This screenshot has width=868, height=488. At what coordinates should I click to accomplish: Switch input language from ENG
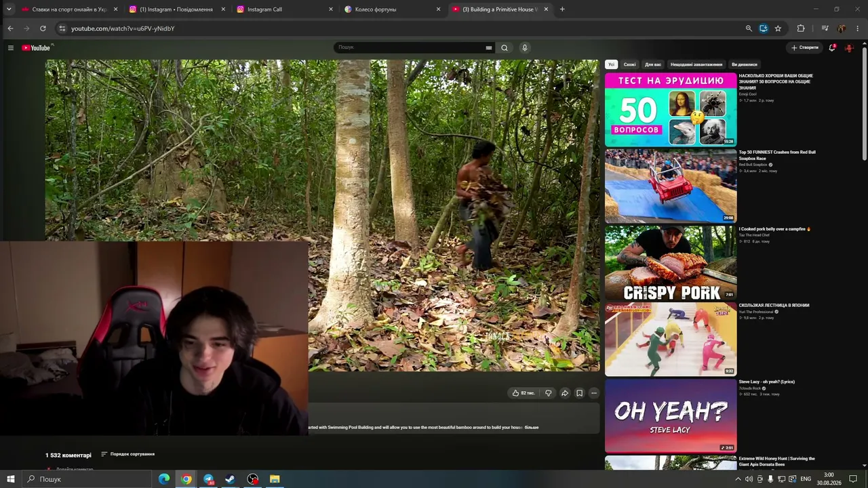pos(806,479)
